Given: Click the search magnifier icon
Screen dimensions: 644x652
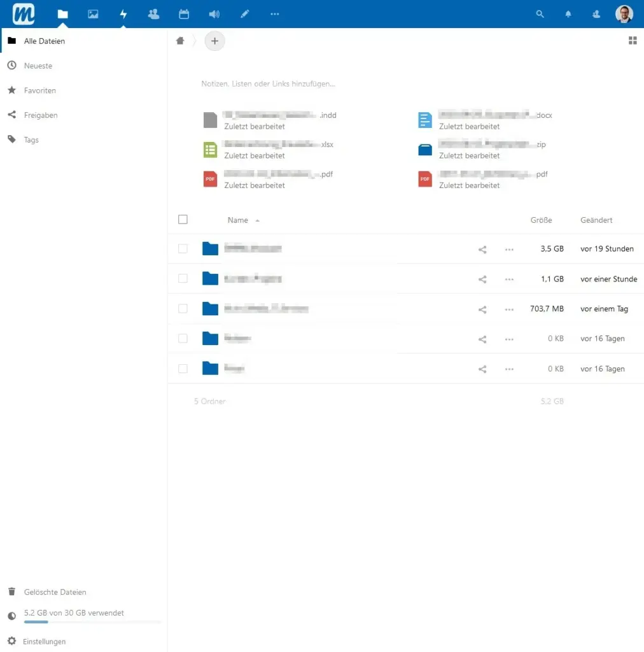Looking at the screenshot, I should coord(540,14).
